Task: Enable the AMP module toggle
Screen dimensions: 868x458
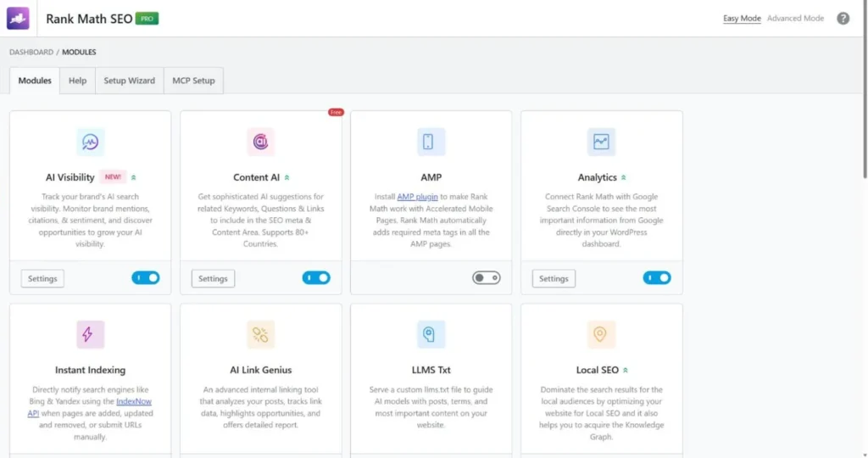Action: coord(487,277)
